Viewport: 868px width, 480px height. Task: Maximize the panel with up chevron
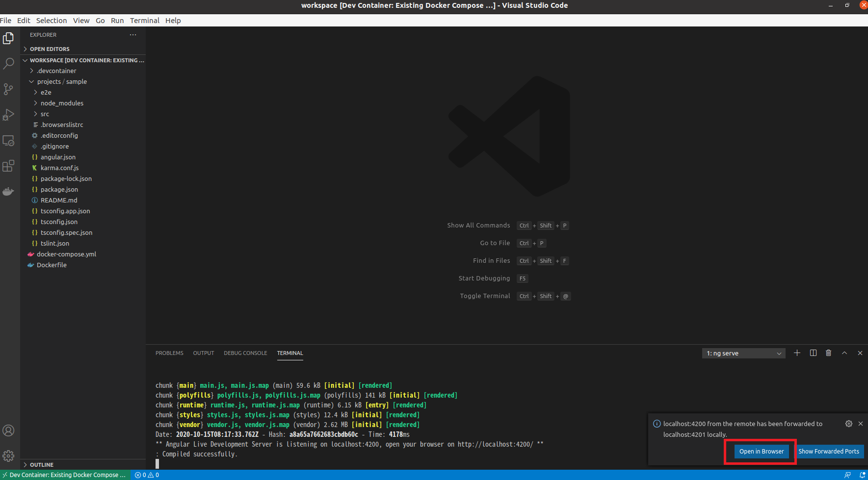pyautogui.click(x=844, y=353)
